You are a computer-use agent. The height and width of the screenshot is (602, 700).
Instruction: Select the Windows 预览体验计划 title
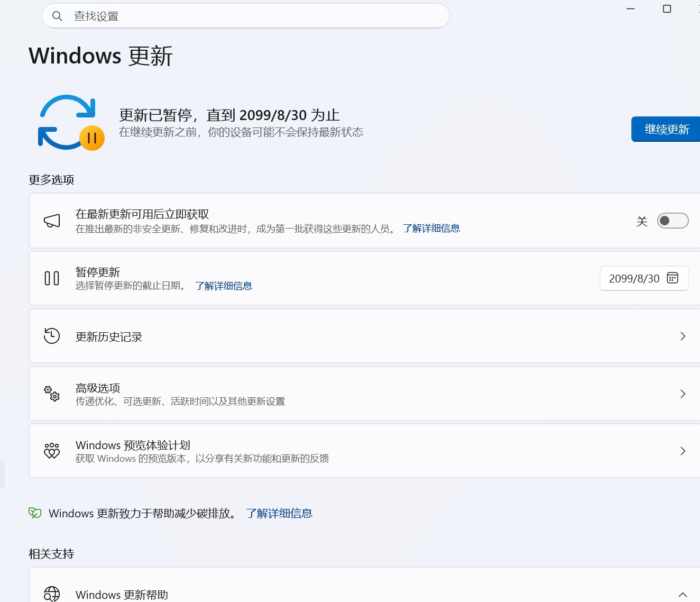click(133, 445)
